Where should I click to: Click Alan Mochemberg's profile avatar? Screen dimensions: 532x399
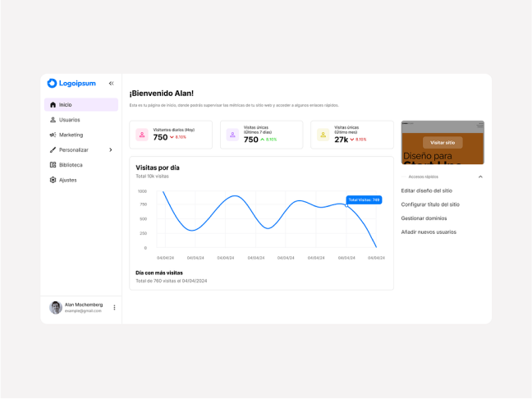point(56,308)
